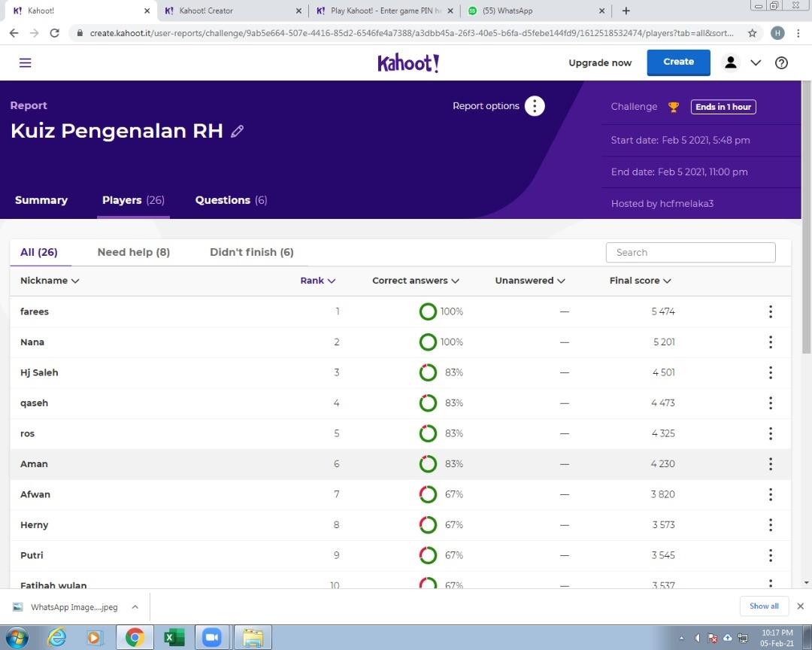Open Excel from the Windows taskbar
Image resolution: width=812 pixels, height=650 pixels.
click(174, 637)
